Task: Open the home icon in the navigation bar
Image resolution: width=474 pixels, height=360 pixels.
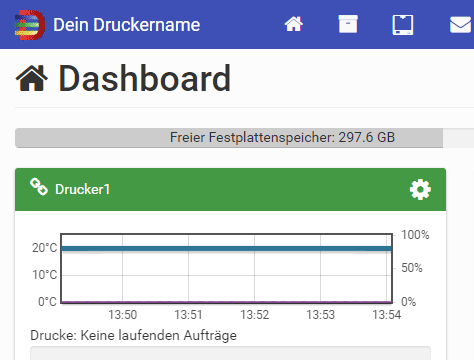Action: tap(294, 24)
